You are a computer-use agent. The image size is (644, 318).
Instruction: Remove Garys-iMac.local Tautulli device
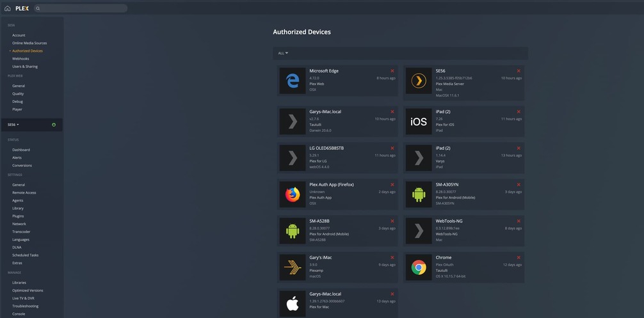tap(392, 111)
